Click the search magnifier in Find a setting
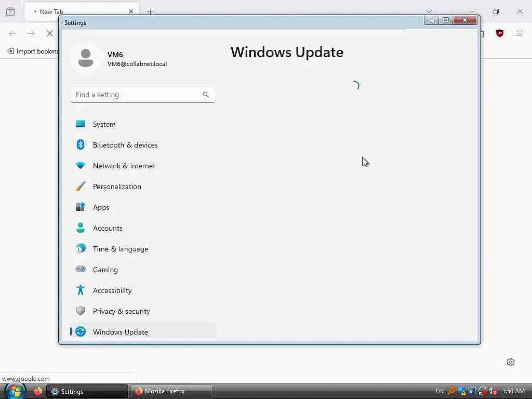 pyautogui.click(x=206, y=95)
